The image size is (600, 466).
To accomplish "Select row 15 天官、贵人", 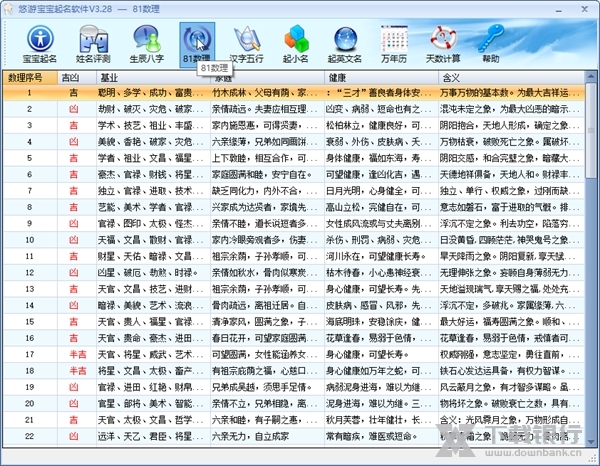I will (294, 322).
